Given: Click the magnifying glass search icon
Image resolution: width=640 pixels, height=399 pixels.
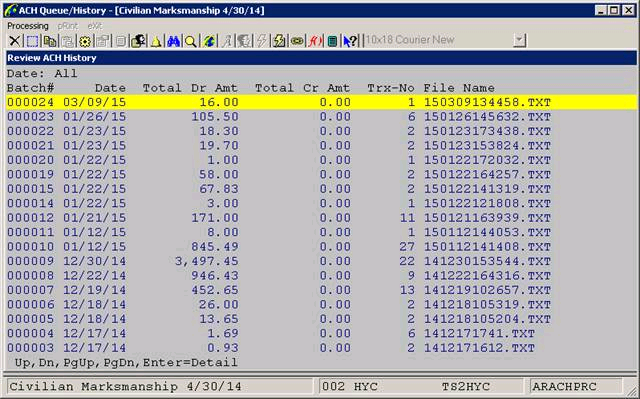Looking at the screenshot, I should [191, 41].
